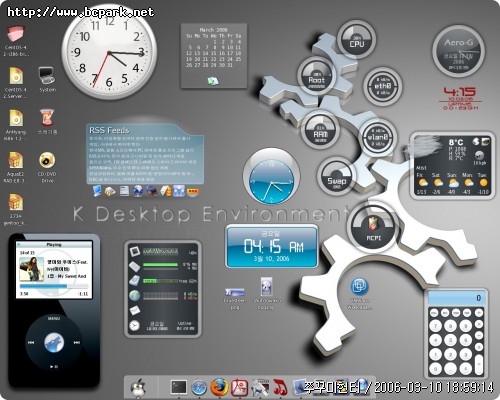The image size is (500, 400).
Task: Click the CPU gauge widget
Action: 357,39
